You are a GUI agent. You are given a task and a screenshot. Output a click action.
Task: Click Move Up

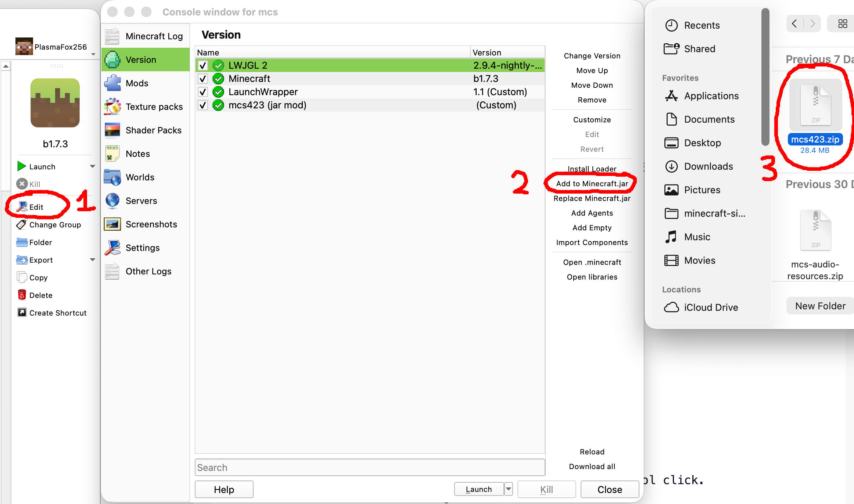click(x=592, y=71)
